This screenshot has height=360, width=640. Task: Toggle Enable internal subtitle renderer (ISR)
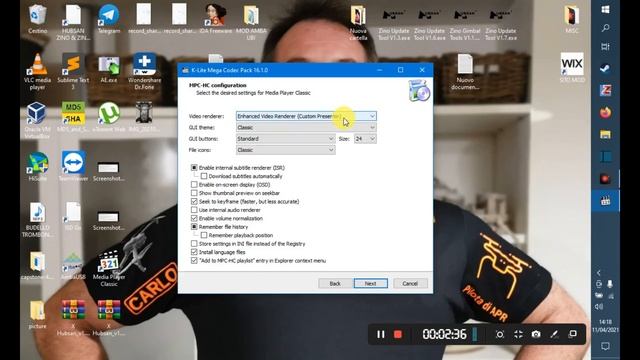(x=194, y=168)
